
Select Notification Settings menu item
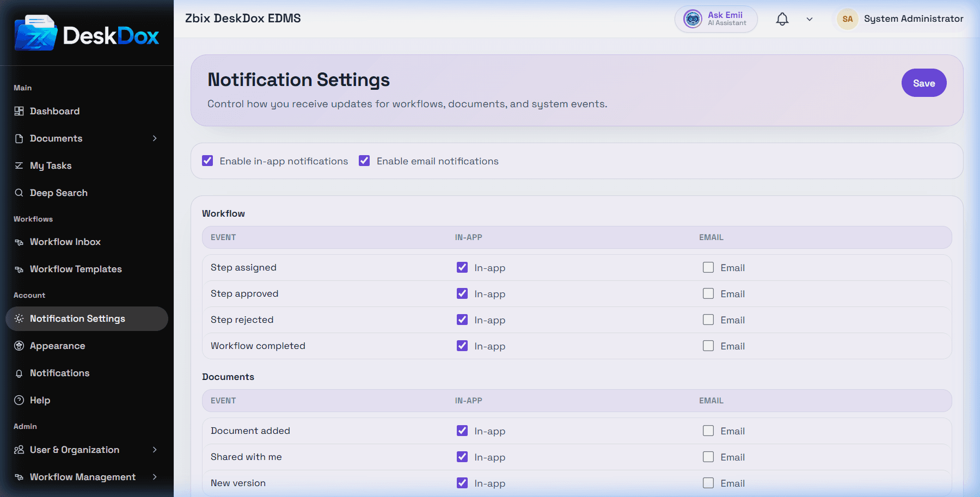87,318
